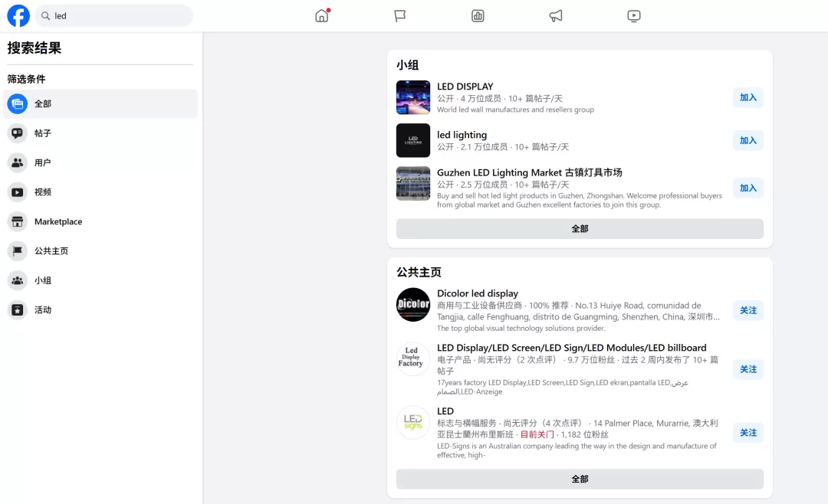This screenshot has height=504, width=828.
Task: Open the led lighting group title
Action: point(462,135)
